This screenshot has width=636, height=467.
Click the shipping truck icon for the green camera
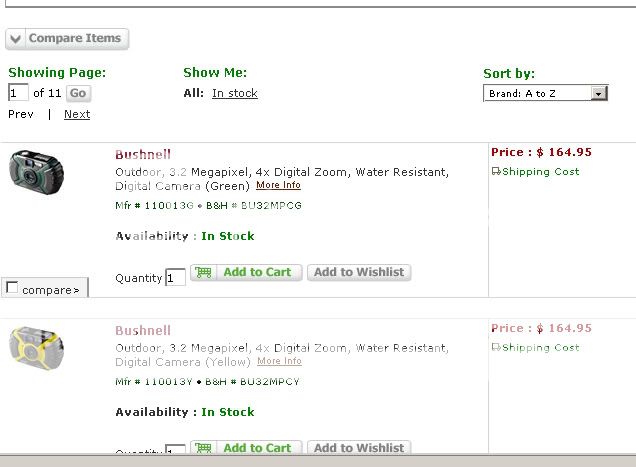(x=496, y=172)
